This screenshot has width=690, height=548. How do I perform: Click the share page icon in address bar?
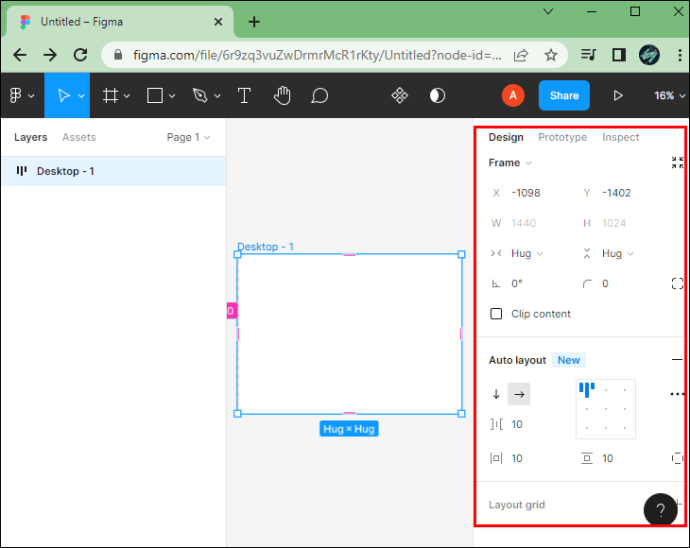coord(521,55)
